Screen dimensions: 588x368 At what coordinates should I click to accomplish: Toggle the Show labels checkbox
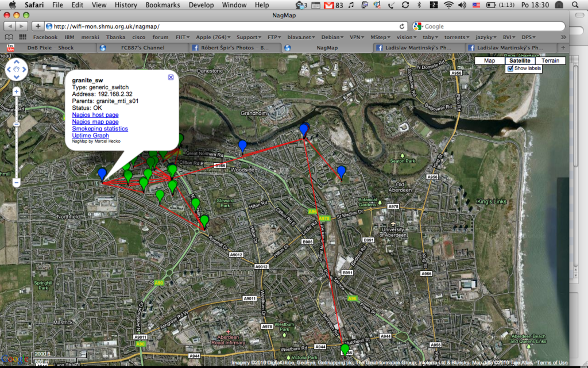(x=510, y=69)
